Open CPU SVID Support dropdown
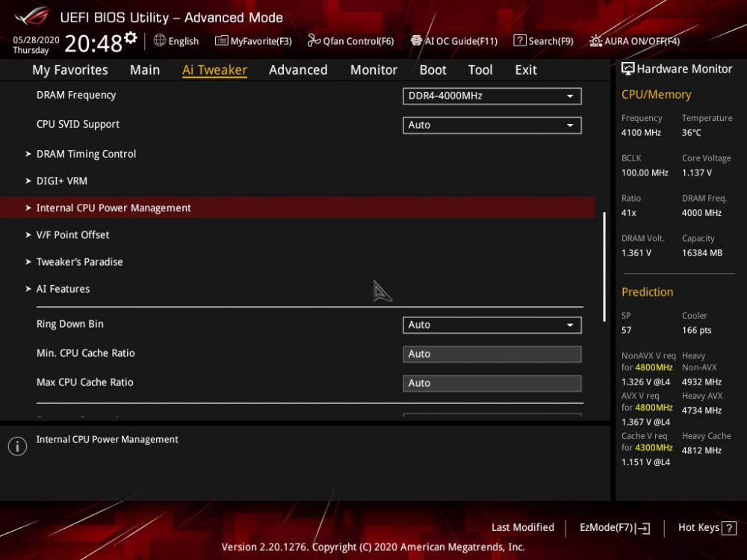This screenshot has height=560, width=747. tap(492, 125)
